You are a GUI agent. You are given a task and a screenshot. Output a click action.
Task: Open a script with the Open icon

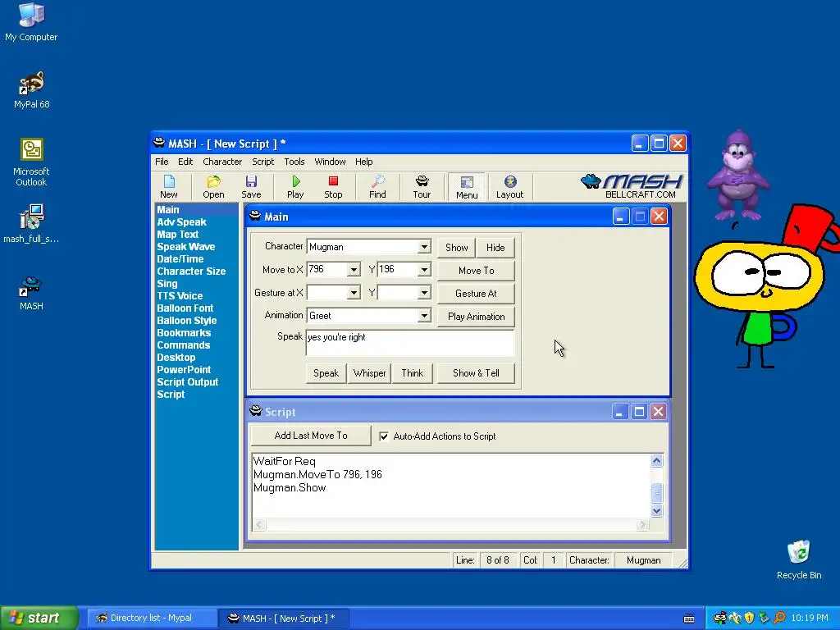213,186
